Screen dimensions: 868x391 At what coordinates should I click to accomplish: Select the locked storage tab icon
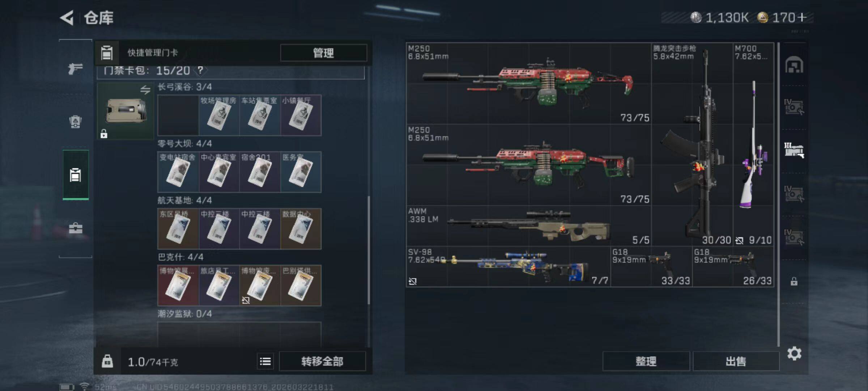coord(794,281)
